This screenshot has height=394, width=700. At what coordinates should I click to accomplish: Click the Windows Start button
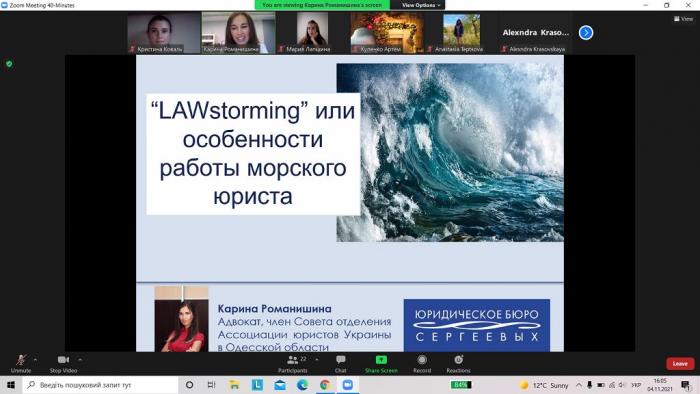(11, 385)
